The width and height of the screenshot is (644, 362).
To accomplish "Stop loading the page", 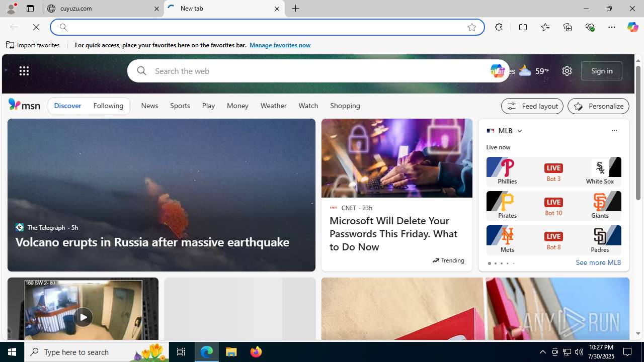I will coord(36,27).
